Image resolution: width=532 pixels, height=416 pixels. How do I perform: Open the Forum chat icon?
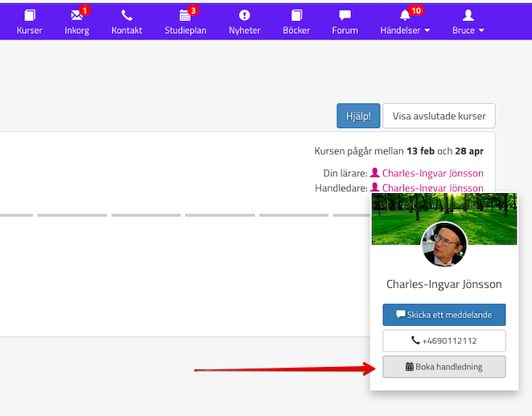344,16
